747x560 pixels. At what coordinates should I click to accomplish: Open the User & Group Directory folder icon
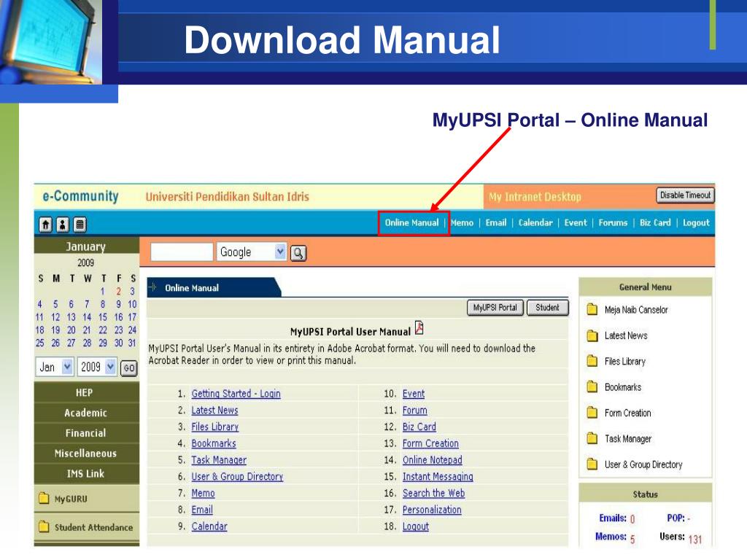tap(592, 464)
